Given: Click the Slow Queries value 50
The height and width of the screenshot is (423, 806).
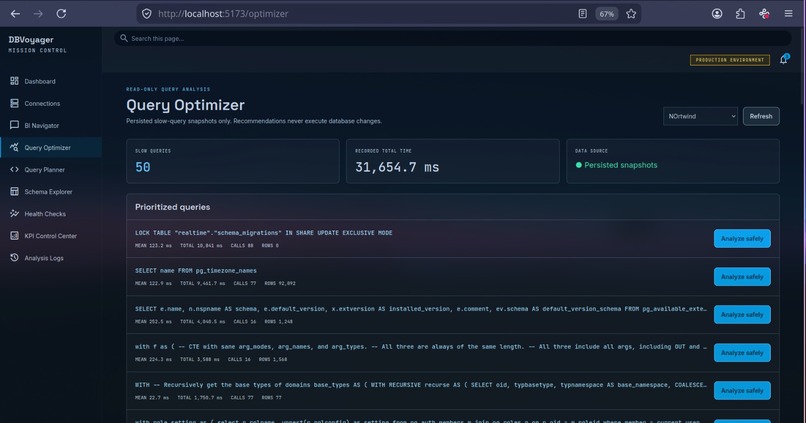Looking at the screenshot, I should [143, 167].
